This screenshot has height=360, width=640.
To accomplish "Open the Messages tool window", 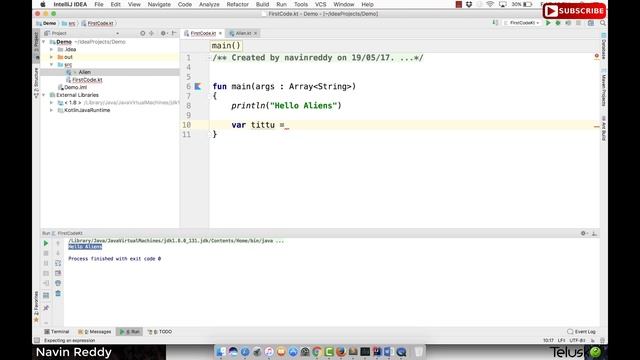I will point(95,332).
